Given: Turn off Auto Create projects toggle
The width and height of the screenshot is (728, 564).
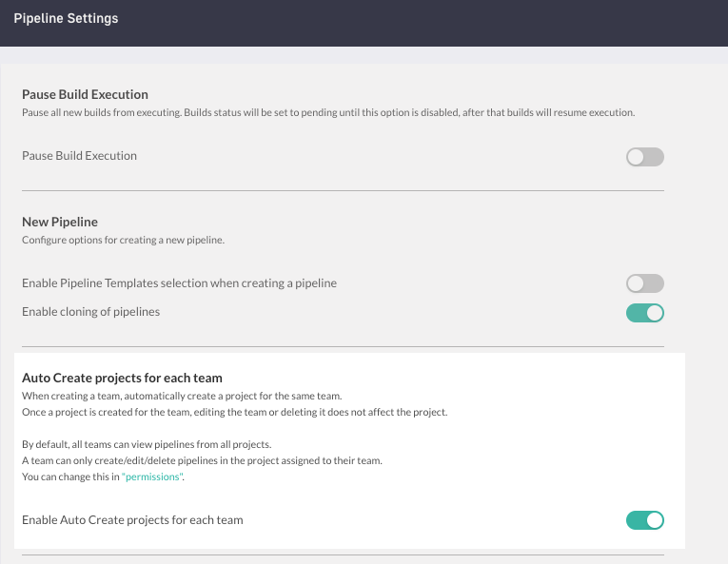Looking at the screenshot, I should [644, 520].
